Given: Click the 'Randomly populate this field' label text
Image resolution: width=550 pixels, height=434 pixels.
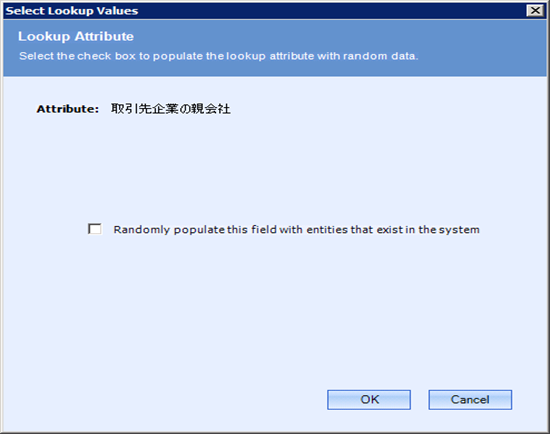Looking at the screenshot, I should (296, 229).
